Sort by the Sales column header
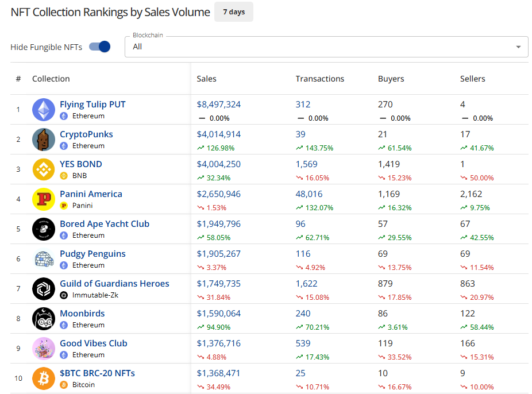 tap(206, 79)
